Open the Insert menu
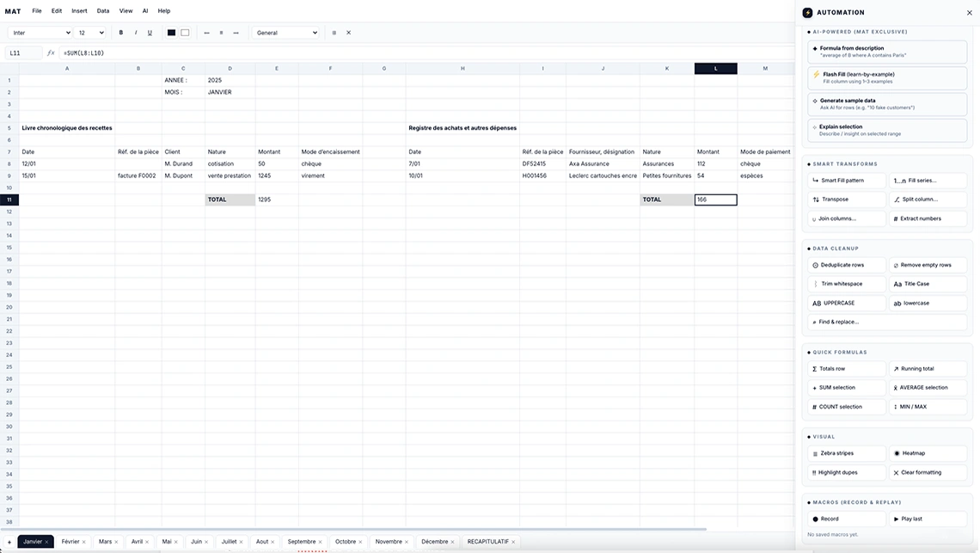Image resolution: width=980 pixels, height=553 pixels. (79, 10)
